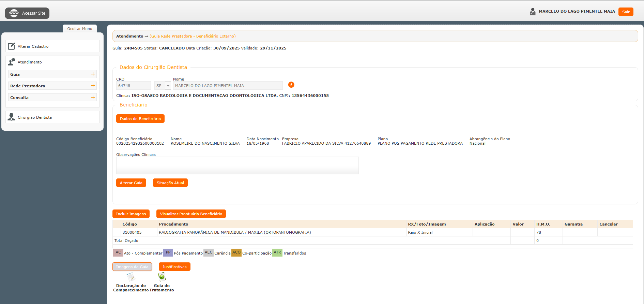Image resolution: width=644 pixels, height=304 pixels.
Task: Open the CRO state SP dropdown
Action: [168, 86]
